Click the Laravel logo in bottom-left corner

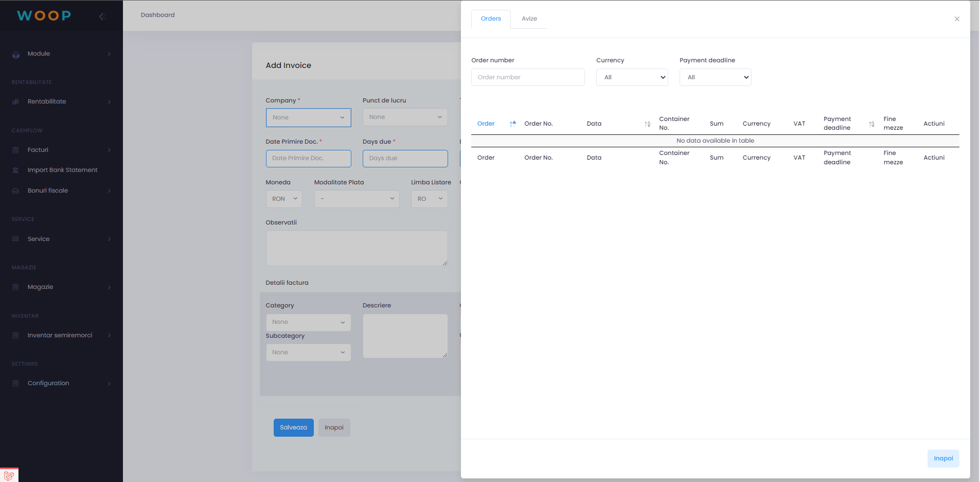click(8, 475)
